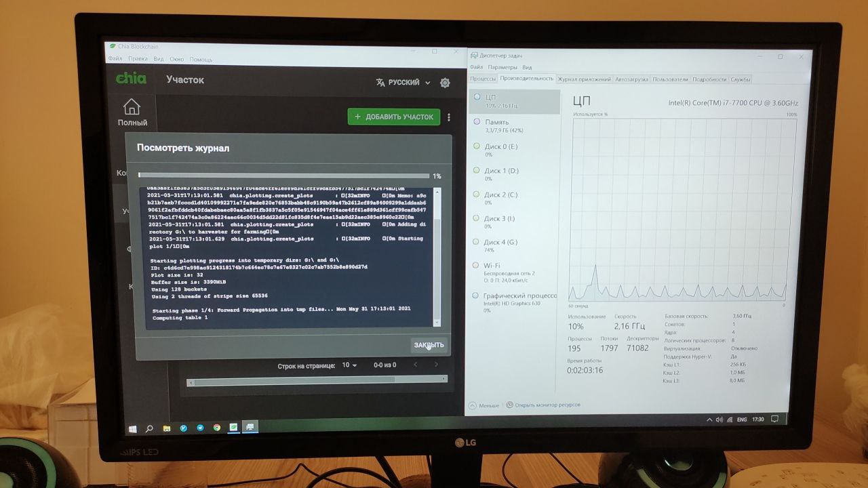Switch to Chia app on taskbar

233,428
